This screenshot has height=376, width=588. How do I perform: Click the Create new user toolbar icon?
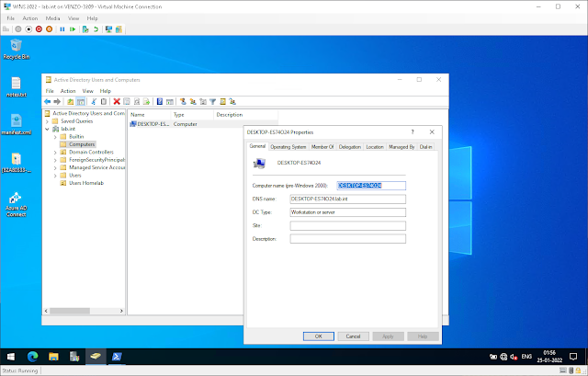tap(183, 102)
